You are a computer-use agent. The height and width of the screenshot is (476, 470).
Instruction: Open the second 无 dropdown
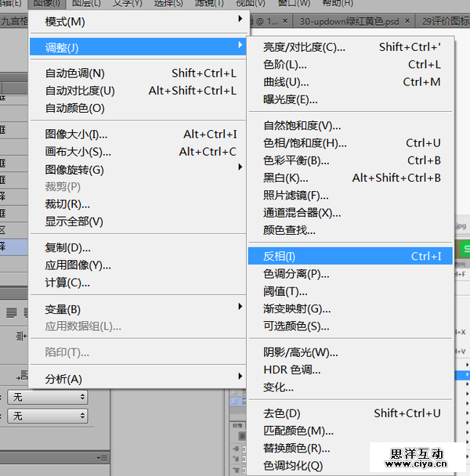click(x=49, y=416)
